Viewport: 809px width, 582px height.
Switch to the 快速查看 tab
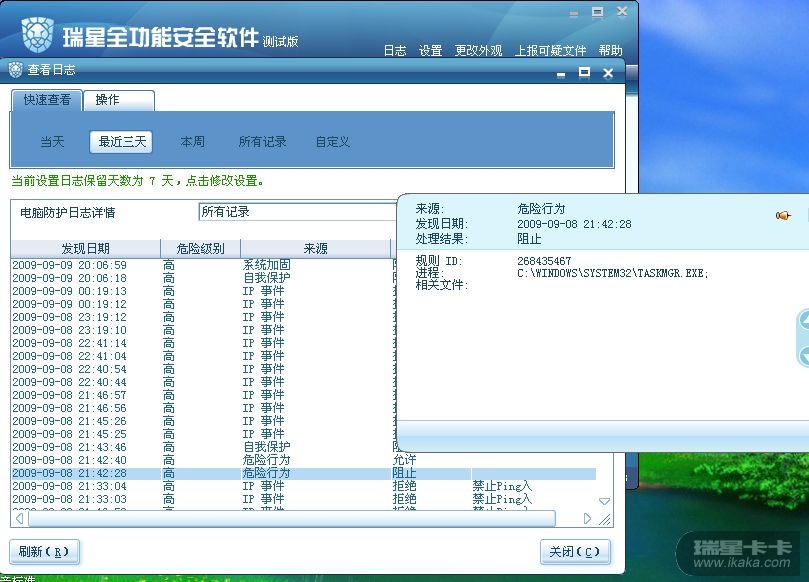pyautogui.click(x=47, y=100)
